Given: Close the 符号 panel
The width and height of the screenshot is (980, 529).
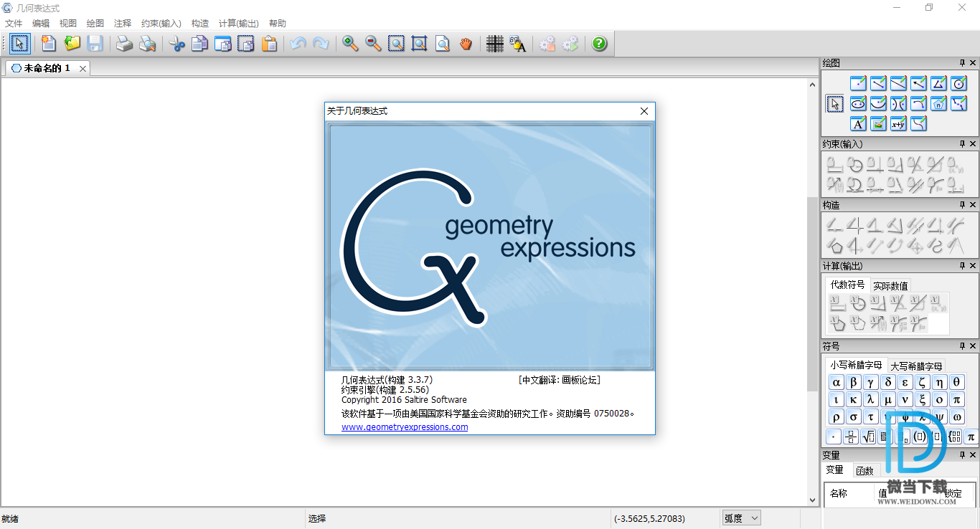Looking at the screenshot, I should point(973,346).
